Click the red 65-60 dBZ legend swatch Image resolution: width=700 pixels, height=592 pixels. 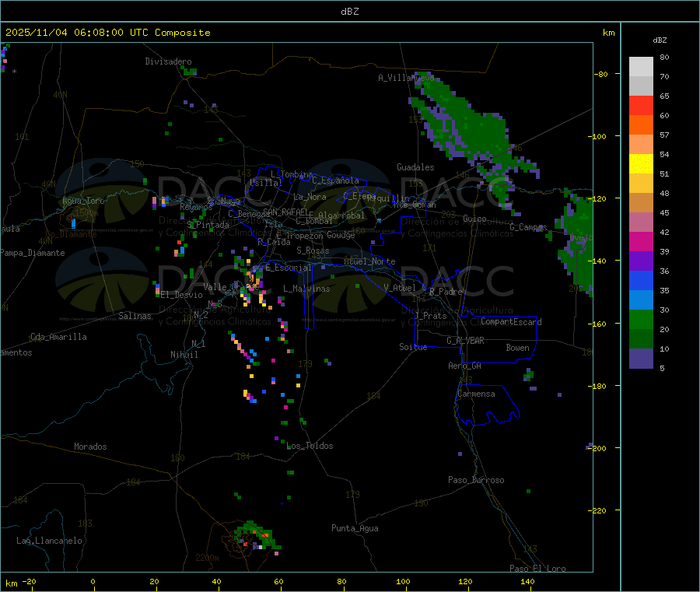click(x=641, y=105)
